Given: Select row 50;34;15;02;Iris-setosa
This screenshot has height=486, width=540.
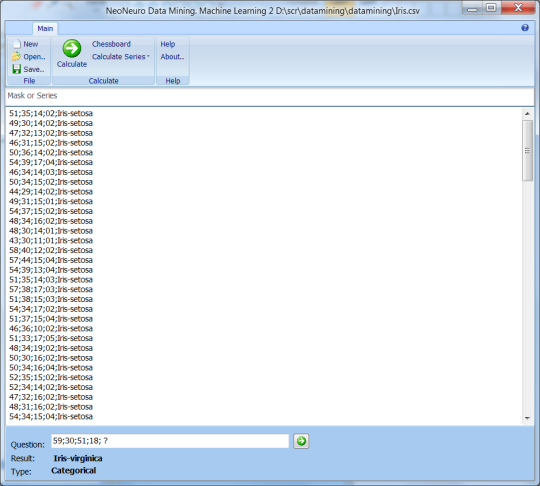Looking at the screenshot, I should 51,182.
